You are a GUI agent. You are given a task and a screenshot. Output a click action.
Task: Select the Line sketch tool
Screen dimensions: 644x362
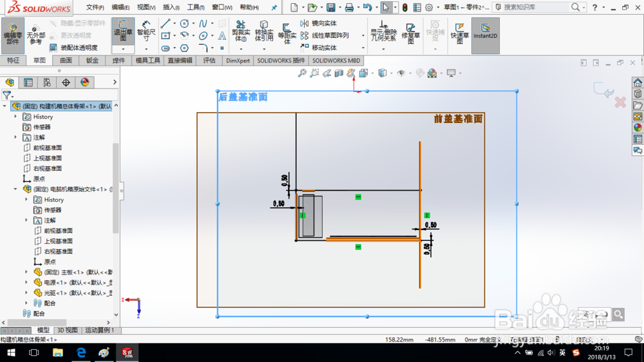pos(165,23)
